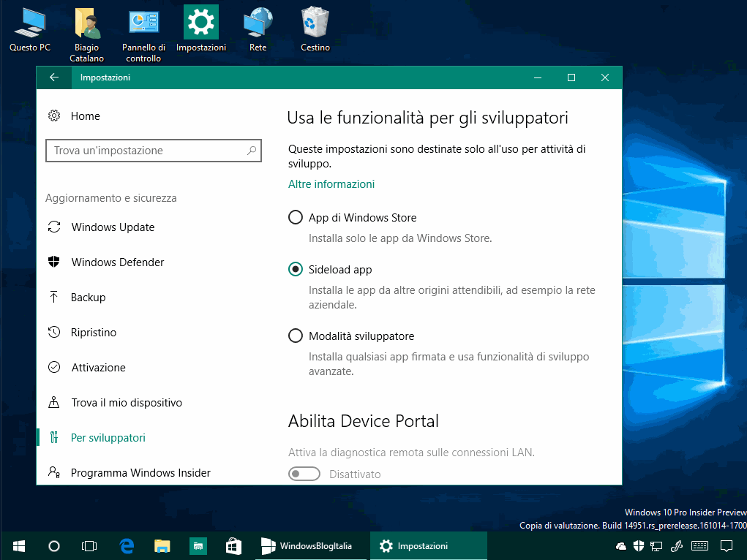Viewport: 747px width, 560px height.
Task: Click 'Attiva la diagnostica remota sulle connessioni LAN.' text
Action: 412,452
